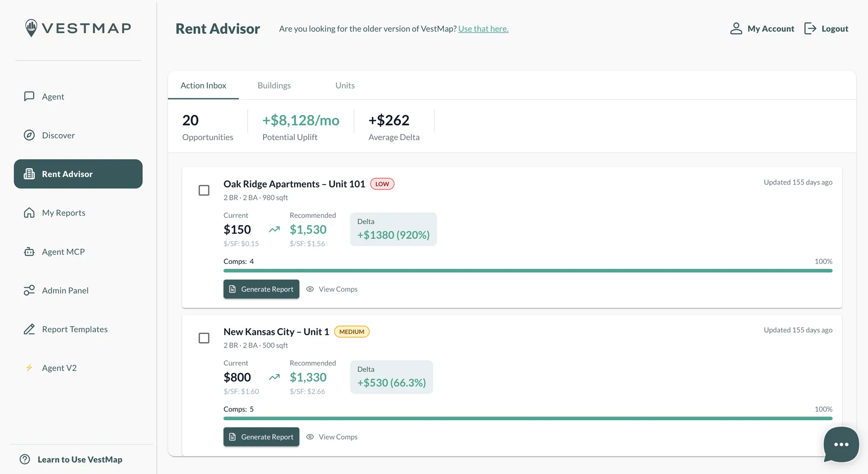Select the Rent Advisor building icon
868x474 pixels.
[29, 174]
